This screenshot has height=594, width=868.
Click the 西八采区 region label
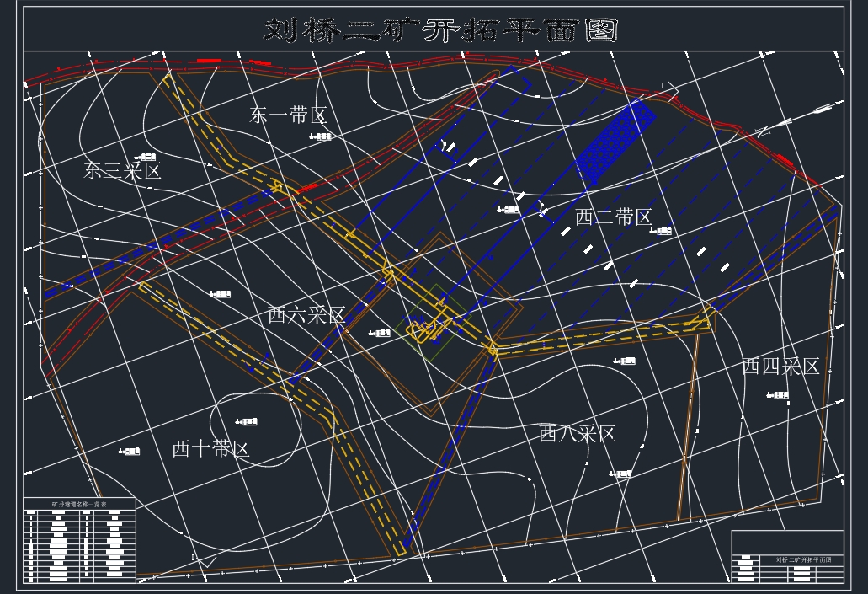coord(578,433)
